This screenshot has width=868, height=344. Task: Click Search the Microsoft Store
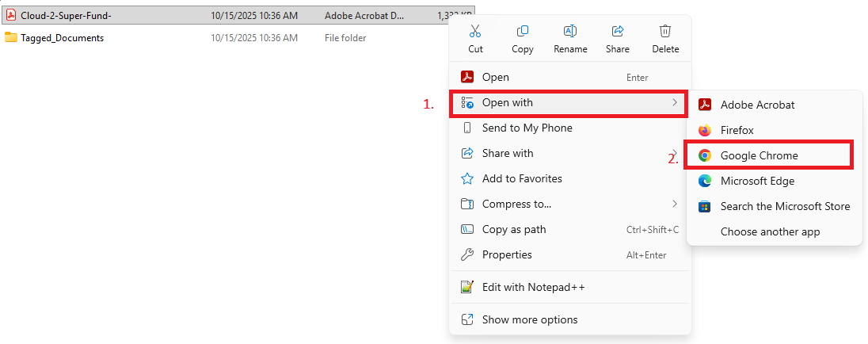(x=784, y=206)
